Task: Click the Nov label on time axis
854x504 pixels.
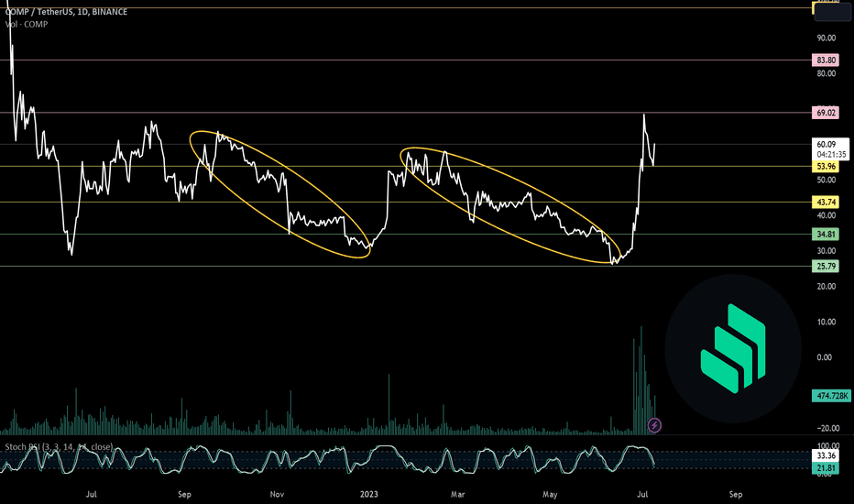Action: point(277,494)
